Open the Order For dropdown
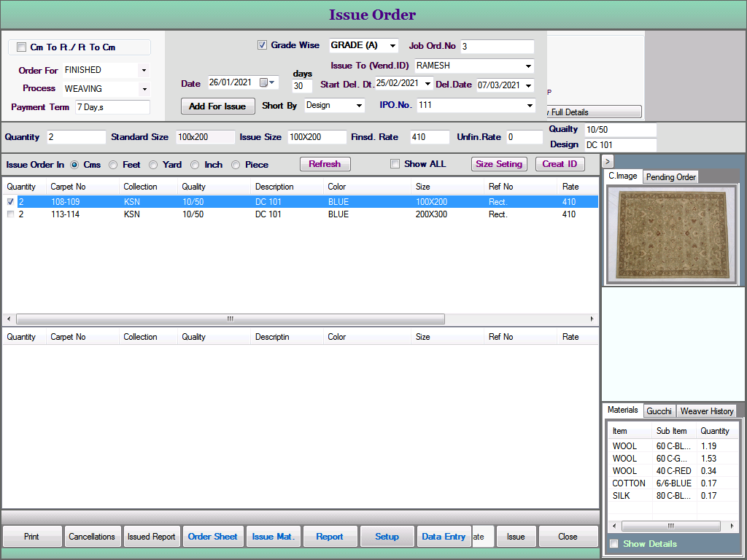The height and width of the screenshot is (560, 747). tap(144, 71)
